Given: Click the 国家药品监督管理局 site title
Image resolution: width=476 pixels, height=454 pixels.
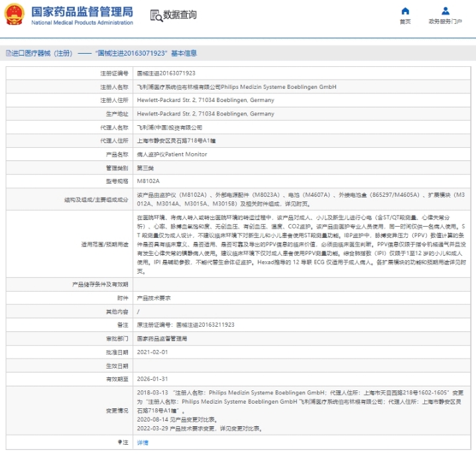Looking at the screenshot, I should tap(82, 11).
